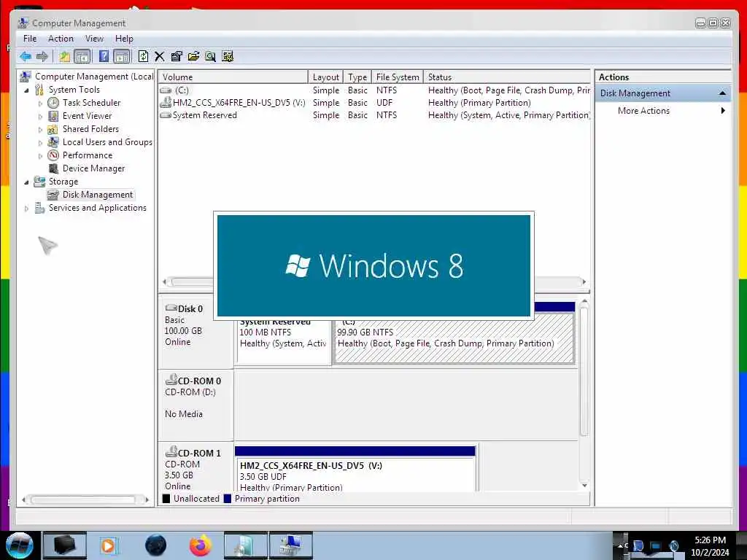Click the Properties toolbar icon
The height and width of the screenshot is (560, 747).
[x=177, y=57]
